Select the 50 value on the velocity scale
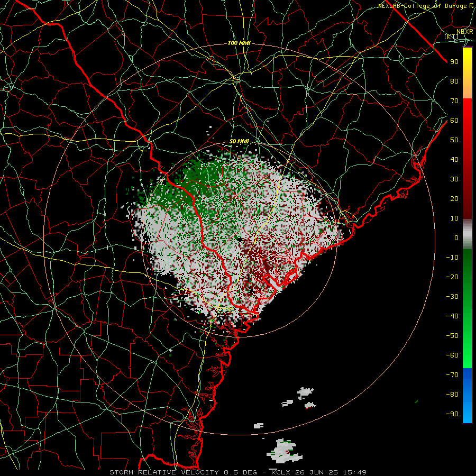The image size is (476, 476). pyautogui.click(x=454, y=140)
